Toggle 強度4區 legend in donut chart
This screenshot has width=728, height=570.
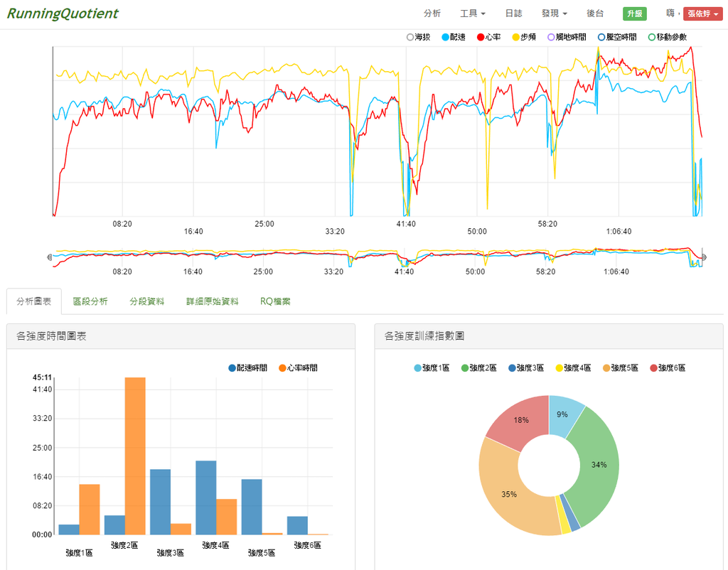(x=574, y=368)
